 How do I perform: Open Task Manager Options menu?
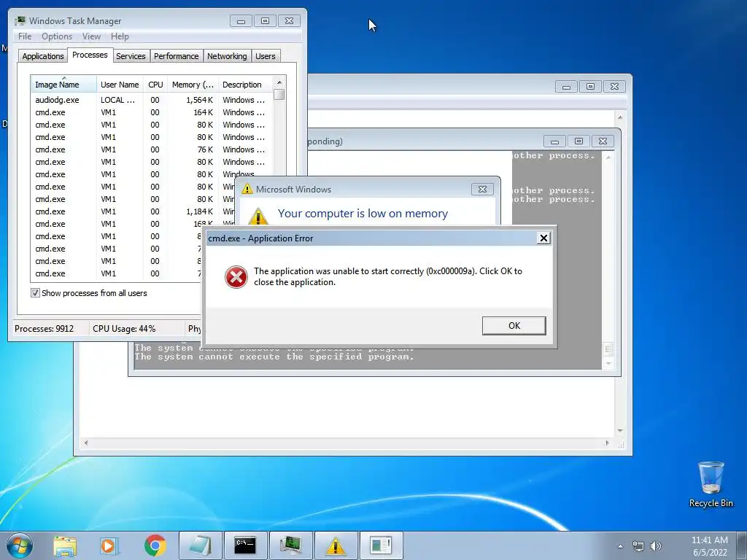click(57, 36)
